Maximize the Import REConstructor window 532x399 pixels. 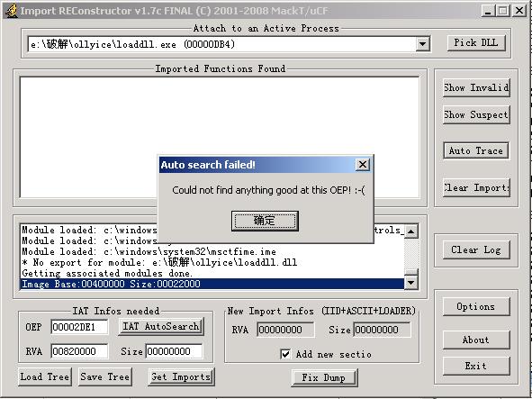pos(503,11)
